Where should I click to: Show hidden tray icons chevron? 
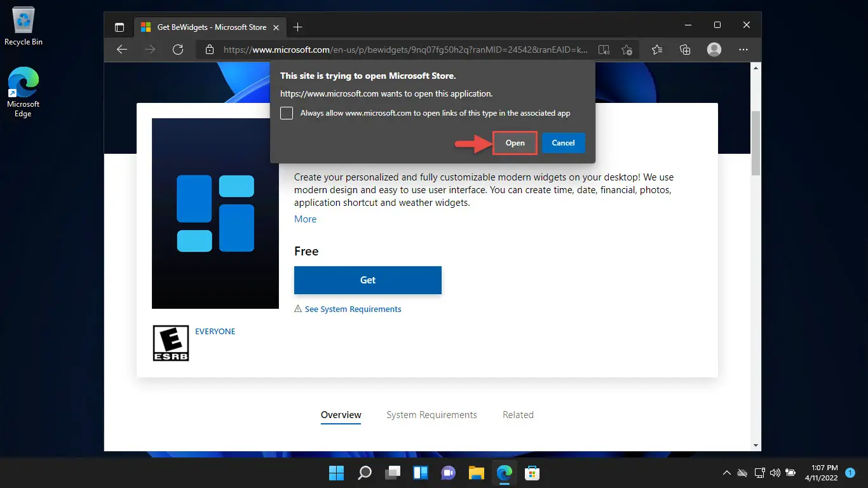pos(727,473)
